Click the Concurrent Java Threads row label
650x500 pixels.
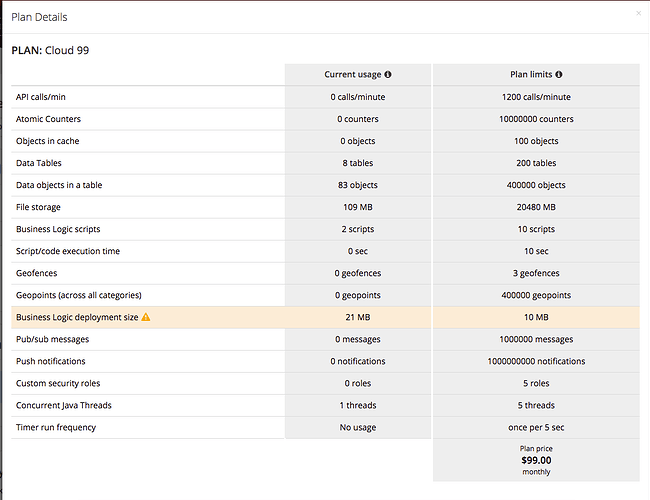[x=64, y=405]
